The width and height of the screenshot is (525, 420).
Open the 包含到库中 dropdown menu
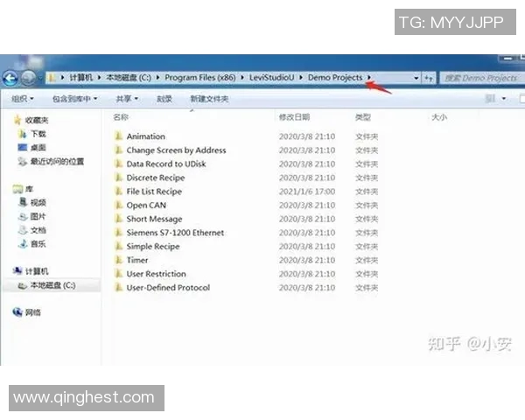(x=74, y=99)
